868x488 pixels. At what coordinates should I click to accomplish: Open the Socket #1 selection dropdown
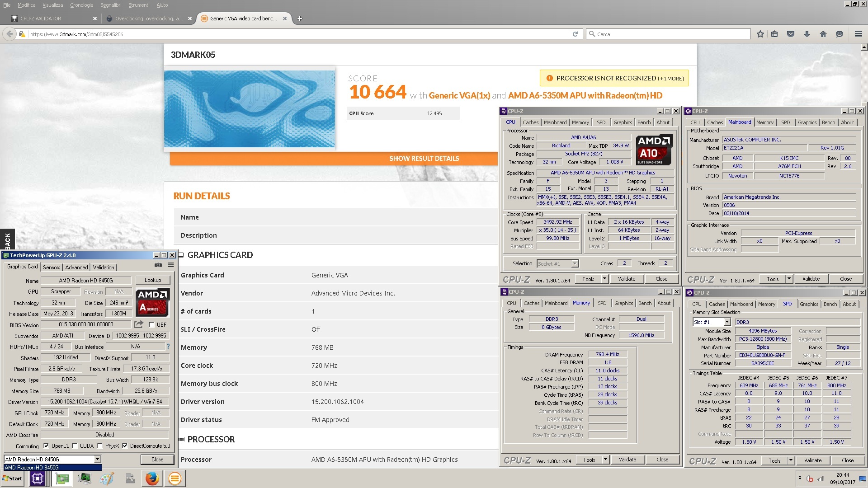(575, 264)
